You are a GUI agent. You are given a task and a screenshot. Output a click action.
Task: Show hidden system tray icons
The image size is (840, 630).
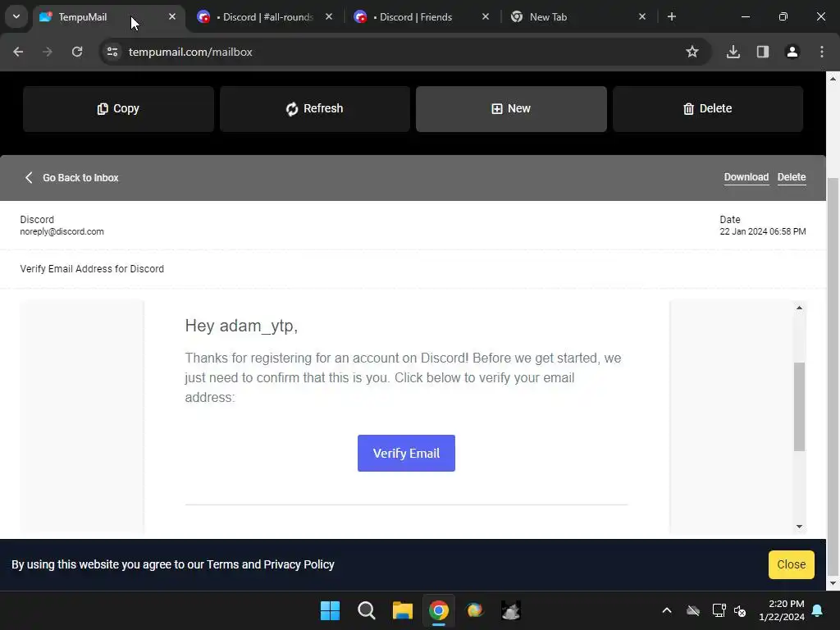coord(667,610)
